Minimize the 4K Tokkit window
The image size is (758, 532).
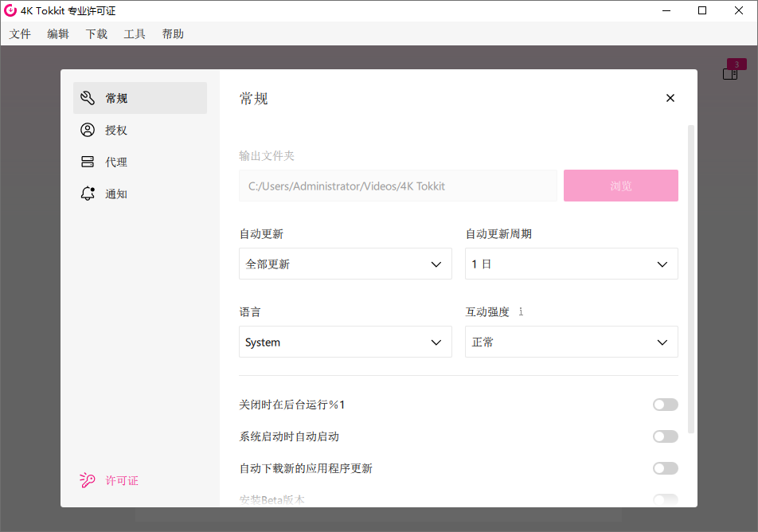point(666,10)
